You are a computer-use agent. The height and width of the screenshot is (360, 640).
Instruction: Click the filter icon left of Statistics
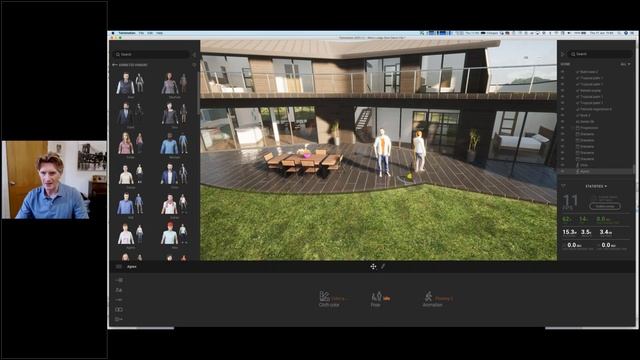coord(563,187)
